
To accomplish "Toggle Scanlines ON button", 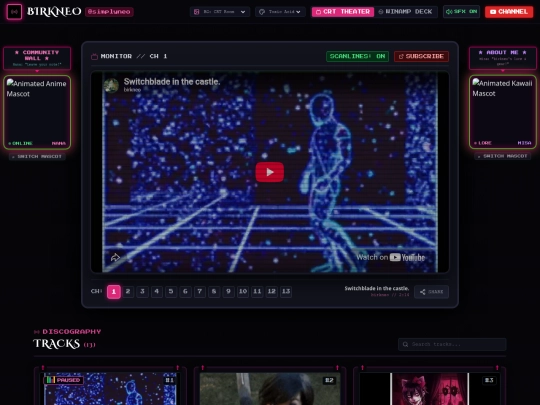I will 357,56.
